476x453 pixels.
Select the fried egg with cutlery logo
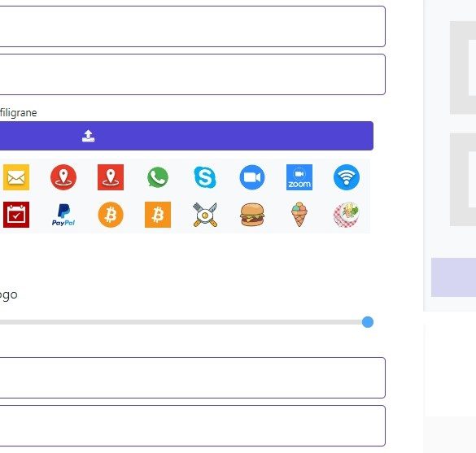205,215
